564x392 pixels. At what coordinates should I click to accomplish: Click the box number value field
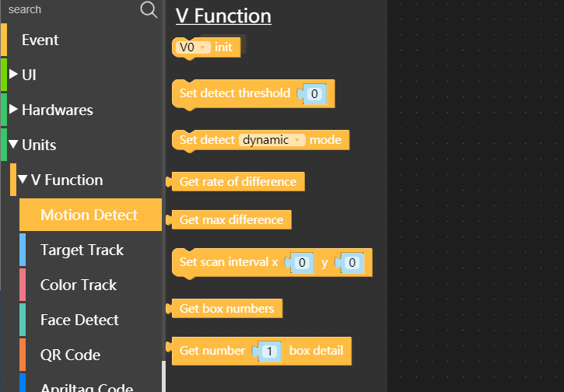pyautogui.click(x=269, y=351)
